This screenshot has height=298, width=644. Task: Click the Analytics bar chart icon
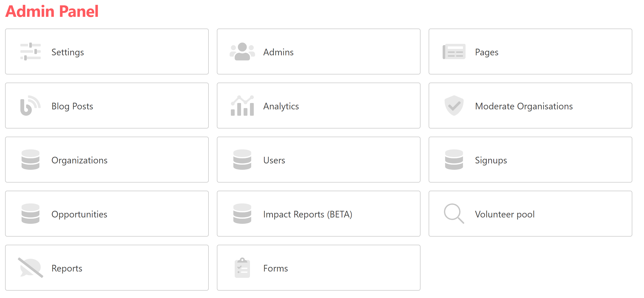242,106
